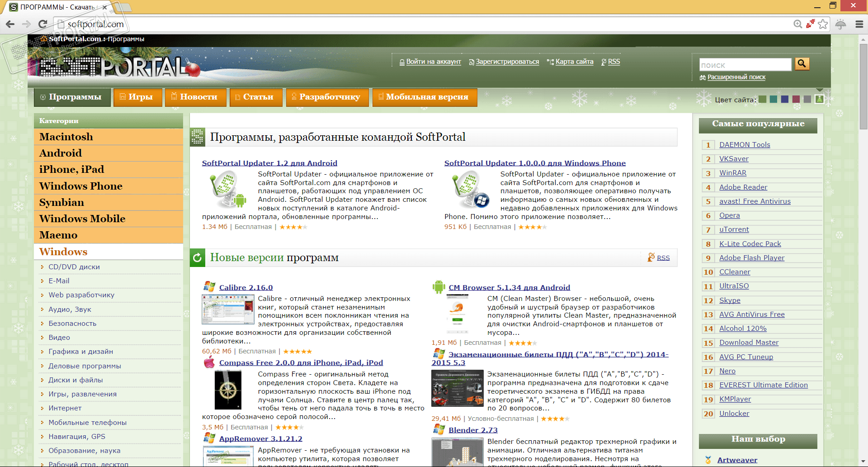Click the browser back arrow

pos(10,24)
